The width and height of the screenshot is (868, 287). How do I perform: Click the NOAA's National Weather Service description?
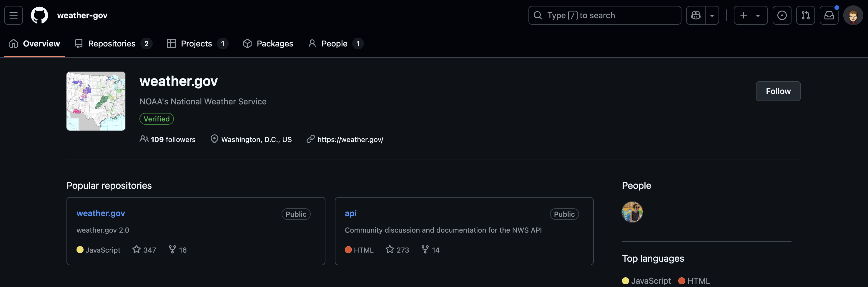203,101
